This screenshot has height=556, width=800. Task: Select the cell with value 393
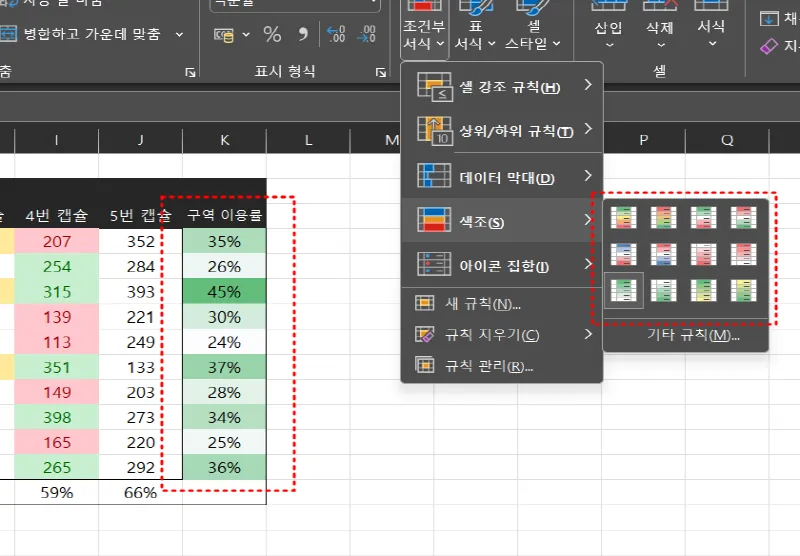(x=140, y=292)
